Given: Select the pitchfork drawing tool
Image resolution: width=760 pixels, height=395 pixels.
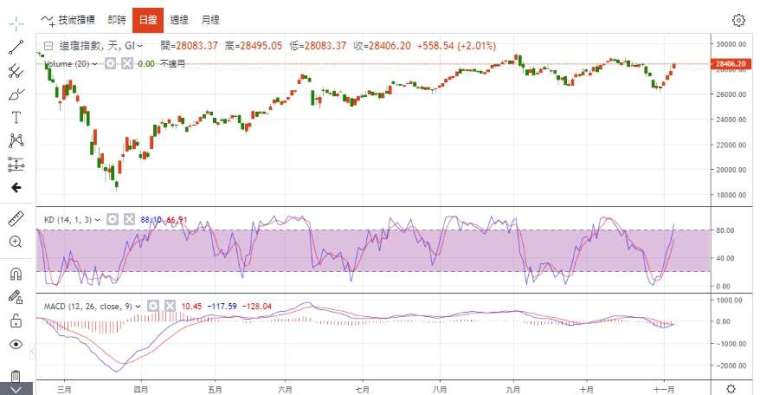Looking at the screenshot, I should coord(16,71).
